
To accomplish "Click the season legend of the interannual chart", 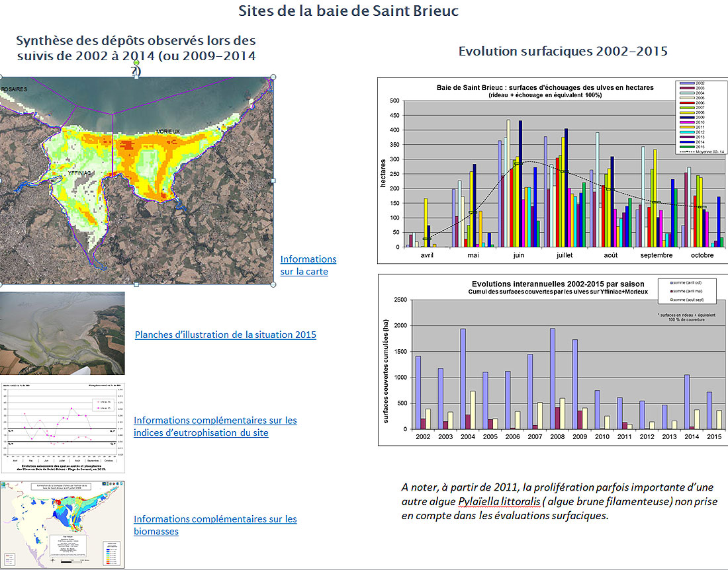I will tap(687, 291).
